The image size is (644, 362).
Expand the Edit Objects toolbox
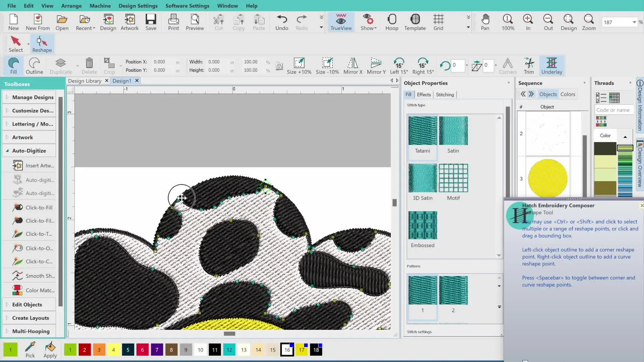[x=29, y=304]
